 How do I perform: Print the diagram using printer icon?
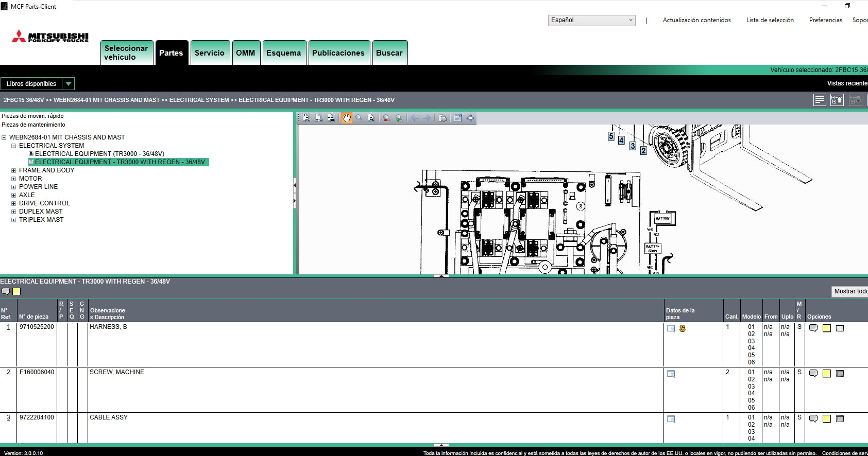442,118
